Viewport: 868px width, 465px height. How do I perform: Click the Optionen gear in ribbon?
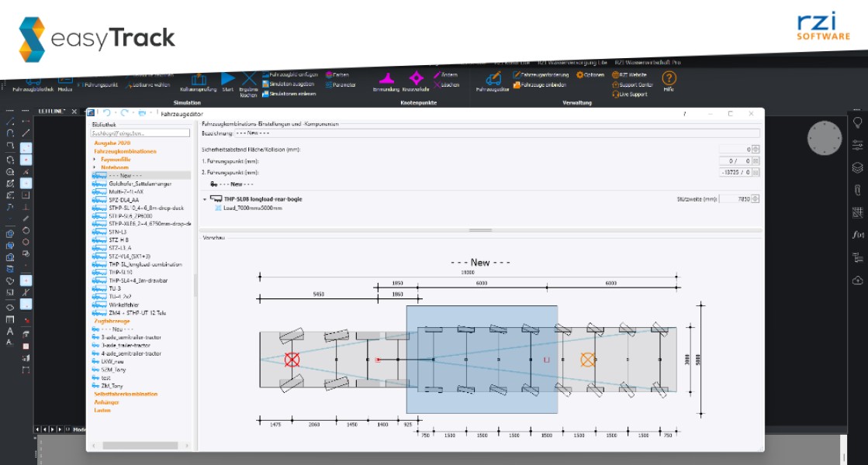point(590,74)
